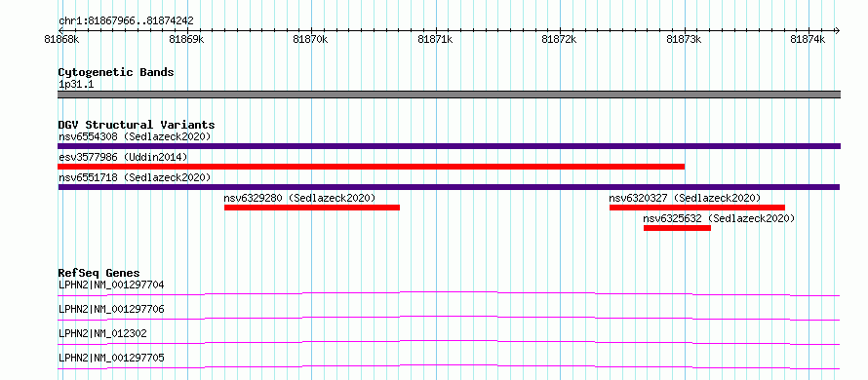Open the nsv6320327 (Sedlazeck2020) variant label

685,198
